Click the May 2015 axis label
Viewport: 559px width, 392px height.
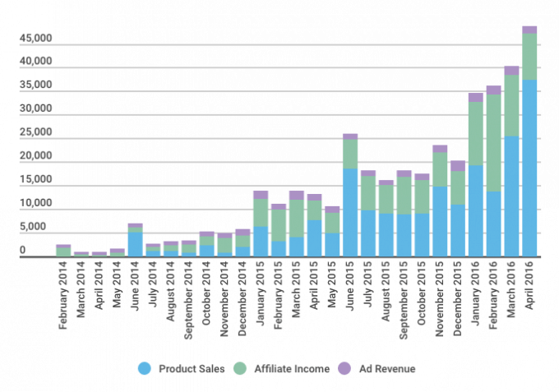tap(331, 284)
